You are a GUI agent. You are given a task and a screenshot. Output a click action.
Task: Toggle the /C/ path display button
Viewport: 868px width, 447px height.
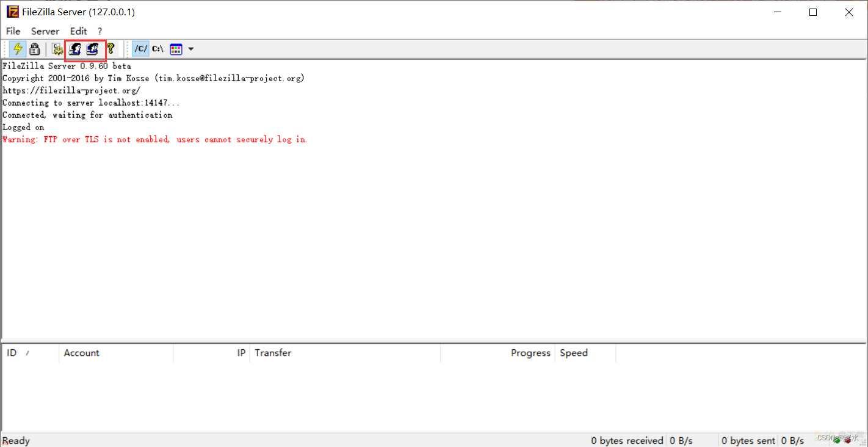point(141,49)
